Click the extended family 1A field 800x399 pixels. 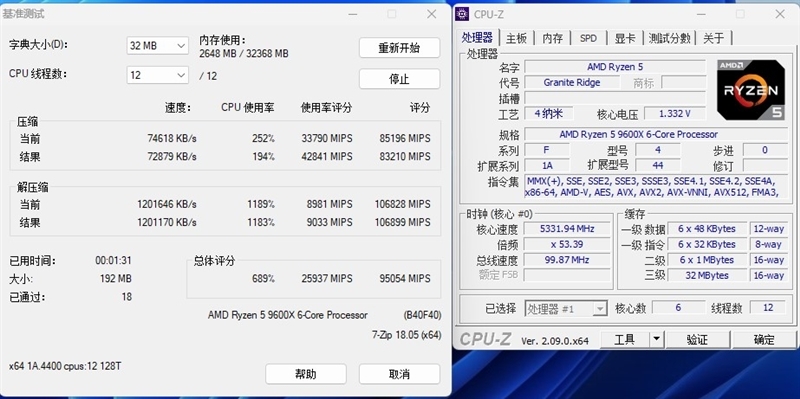tap(547, 165)
